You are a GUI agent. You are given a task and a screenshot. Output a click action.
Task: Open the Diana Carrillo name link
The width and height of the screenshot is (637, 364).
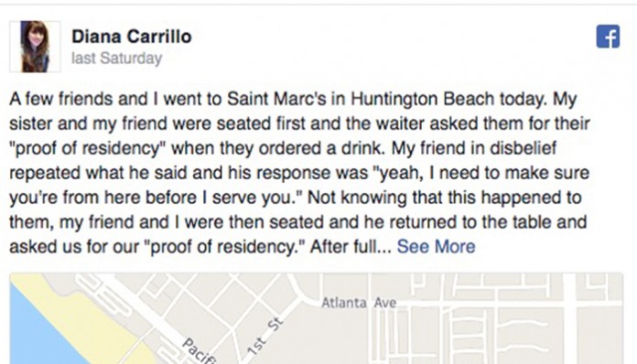tap(132, 37)
